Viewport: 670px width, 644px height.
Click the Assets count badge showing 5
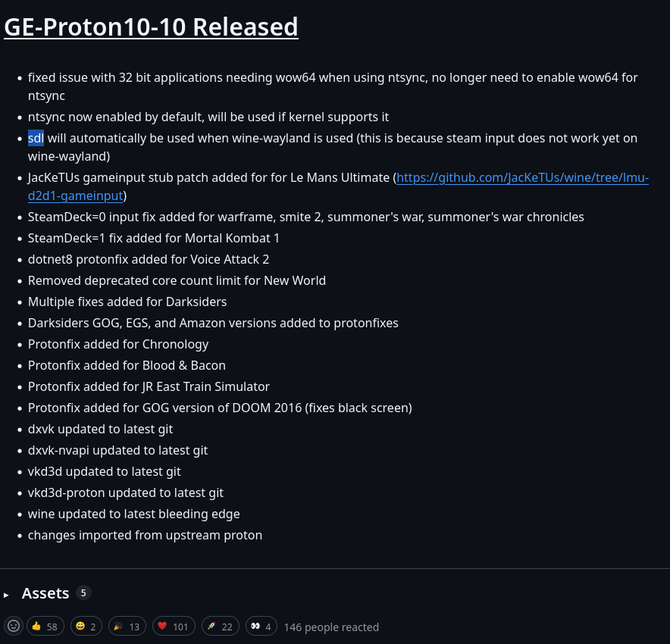click(x=83, y=592)
